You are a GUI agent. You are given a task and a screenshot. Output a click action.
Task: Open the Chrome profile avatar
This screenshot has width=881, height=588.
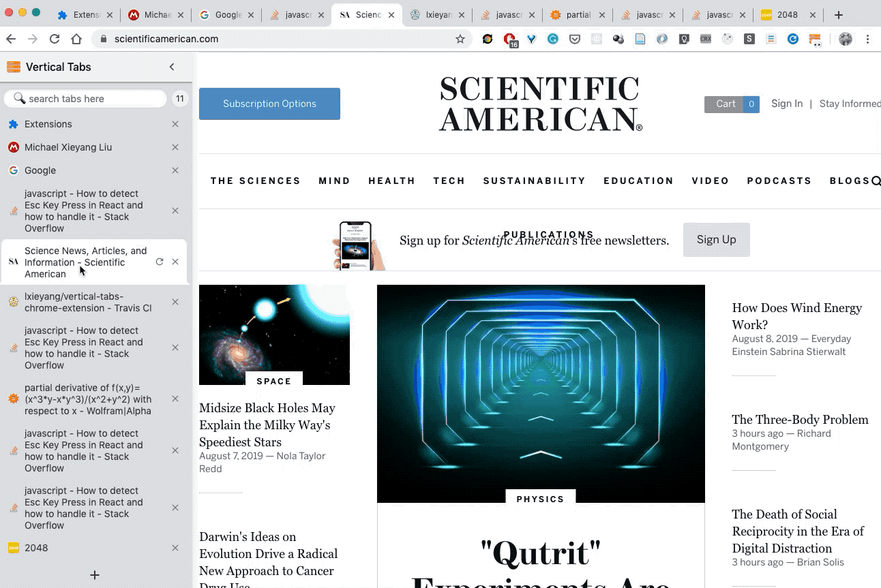pyautogui.click(x=846, y=39)
